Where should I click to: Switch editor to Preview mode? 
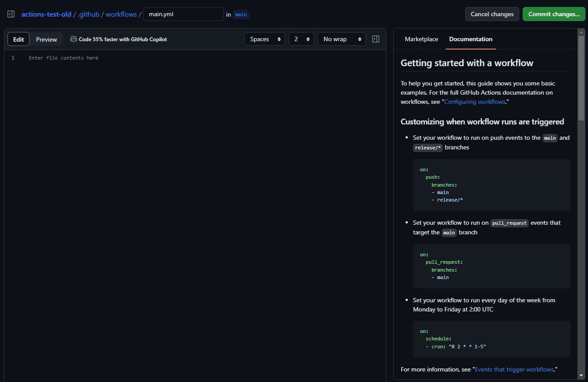[x=46, y=39]
